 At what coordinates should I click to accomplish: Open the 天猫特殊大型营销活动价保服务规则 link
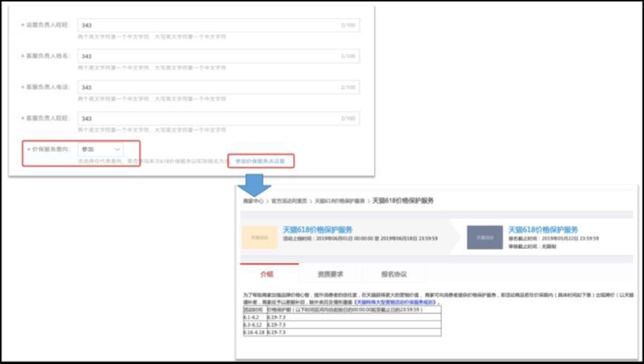(395, 302)
